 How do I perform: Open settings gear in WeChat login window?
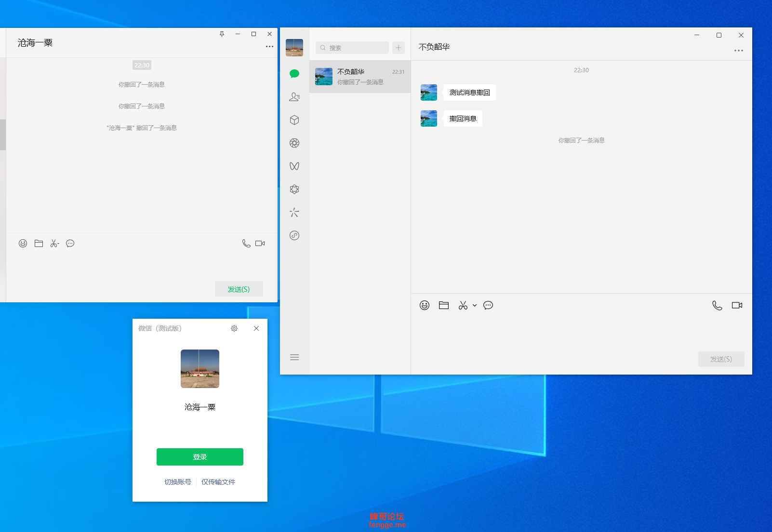[234, 328]
